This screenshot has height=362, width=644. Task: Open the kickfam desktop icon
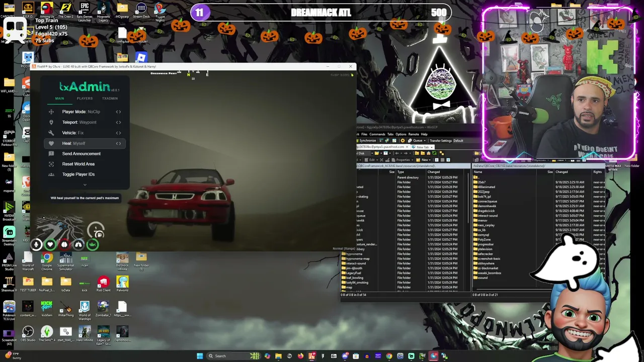coord(47,309)
